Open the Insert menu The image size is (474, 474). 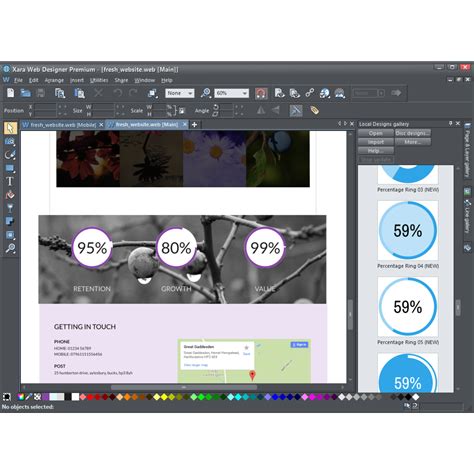(77, 80)
